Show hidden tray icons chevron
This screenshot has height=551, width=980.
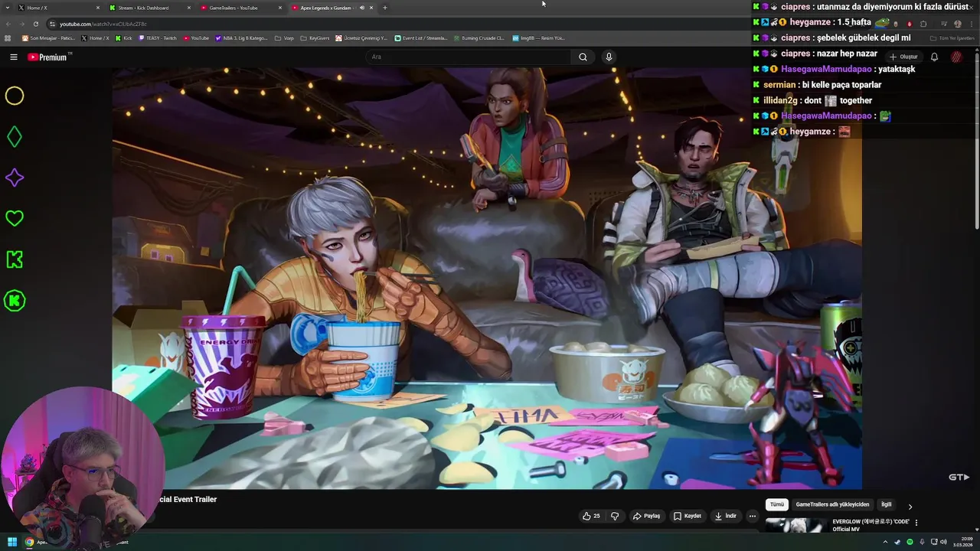[x=885, y=542]
